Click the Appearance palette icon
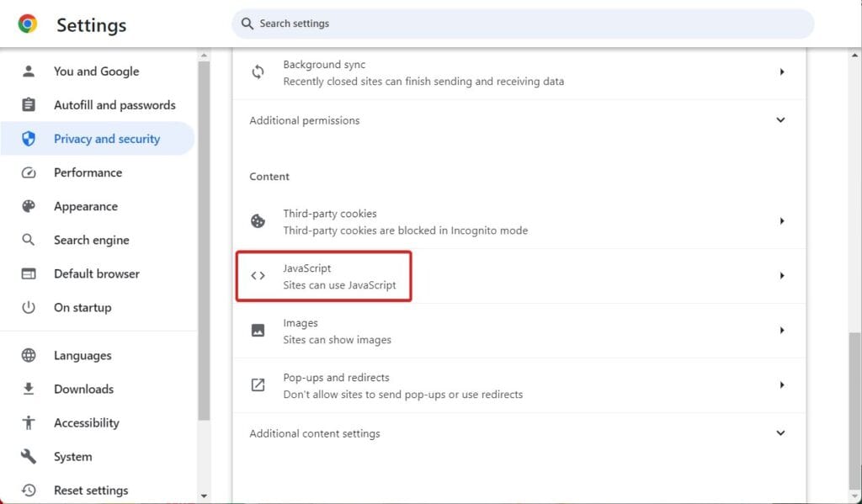 tap(29, 206)
